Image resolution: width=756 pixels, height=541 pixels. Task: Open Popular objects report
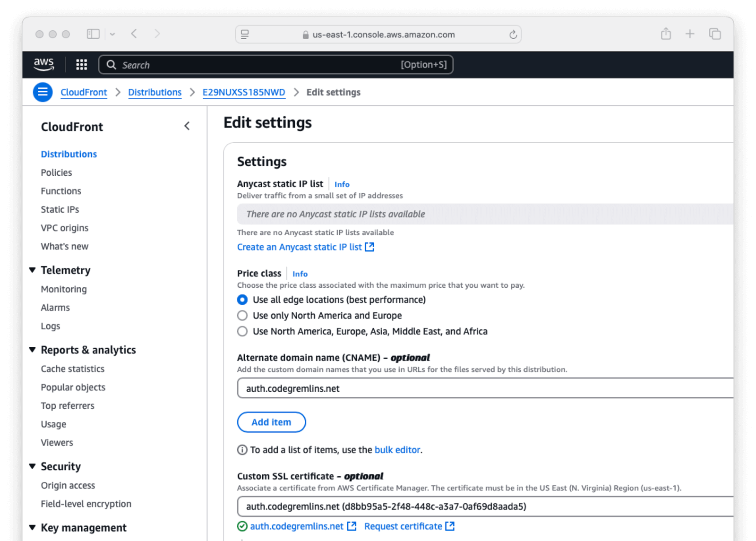click(x=73, y=387)
